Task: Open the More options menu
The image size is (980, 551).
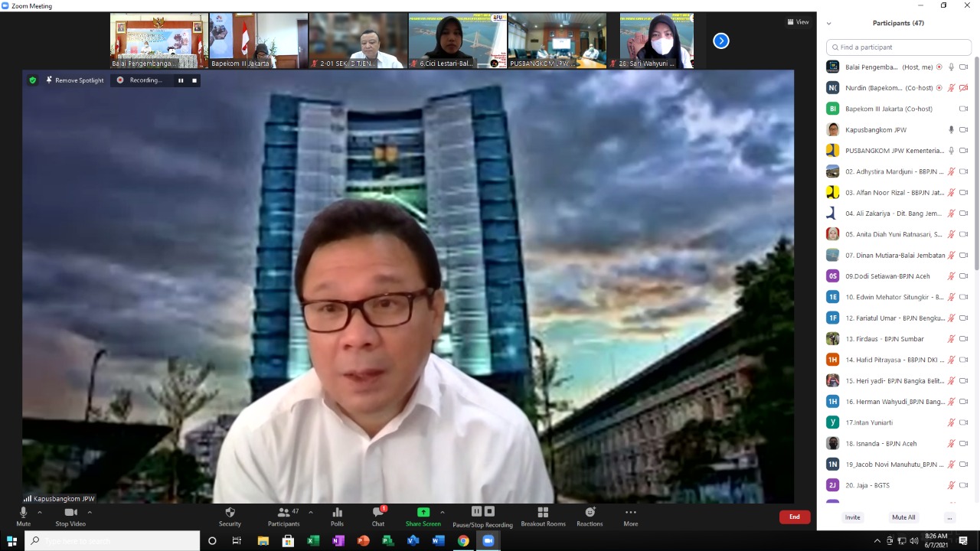Action: pyautogui.click(x=631, y=517)
